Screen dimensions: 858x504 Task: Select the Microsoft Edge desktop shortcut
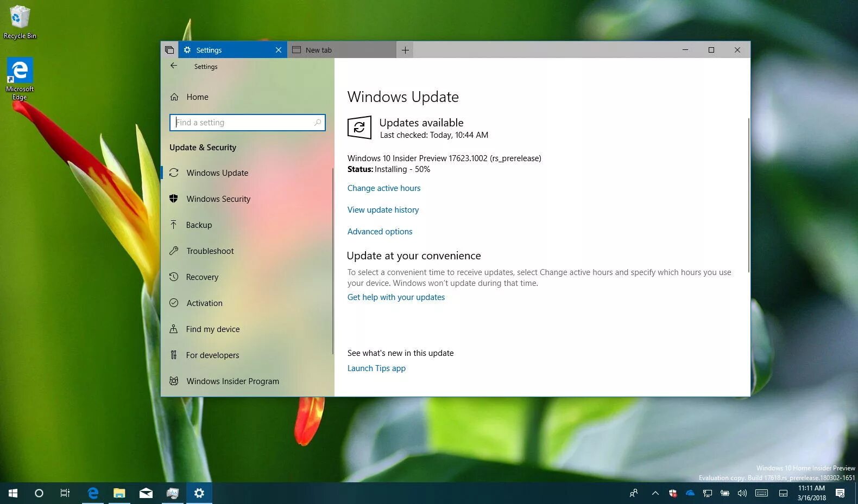(x=20, y=79)
